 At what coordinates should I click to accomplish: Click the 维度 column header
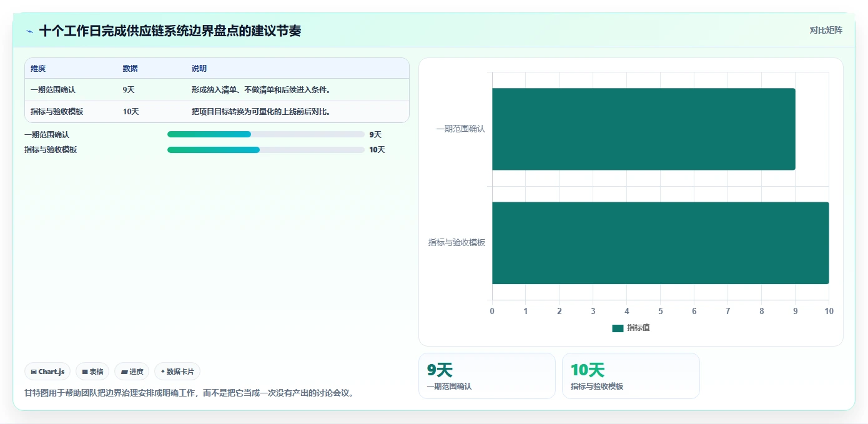coord(38,69)
